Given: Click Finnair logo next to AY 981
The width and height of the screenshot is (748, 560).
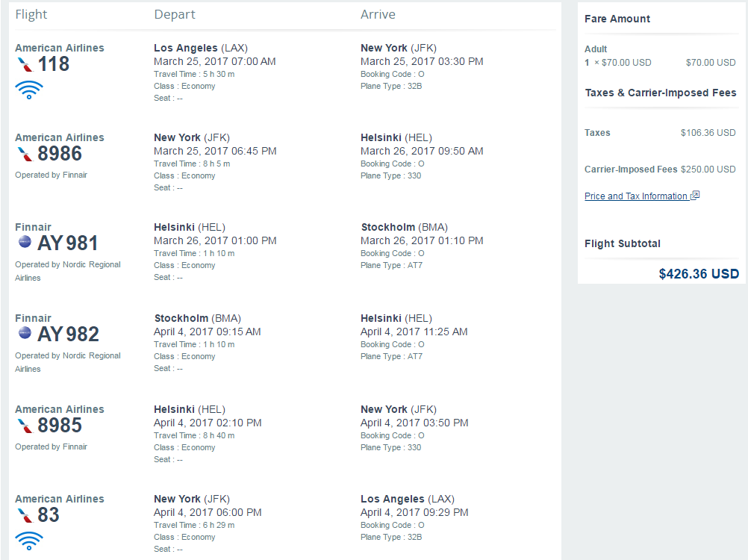Looking at the screenshot, I should 25,242.
